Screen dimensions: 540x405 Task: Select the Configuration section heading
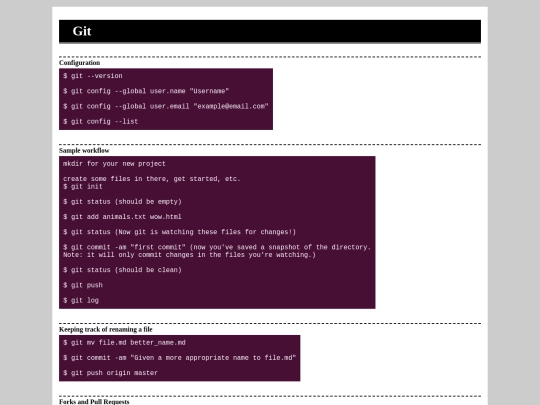pyautogui.click(x=80, y=63)
